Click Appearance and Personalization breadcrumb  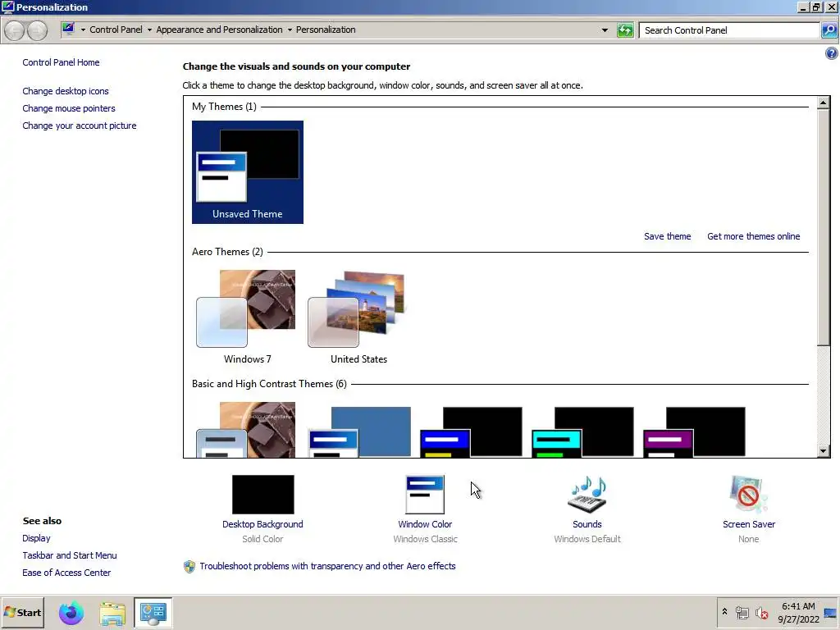[219, 30]
